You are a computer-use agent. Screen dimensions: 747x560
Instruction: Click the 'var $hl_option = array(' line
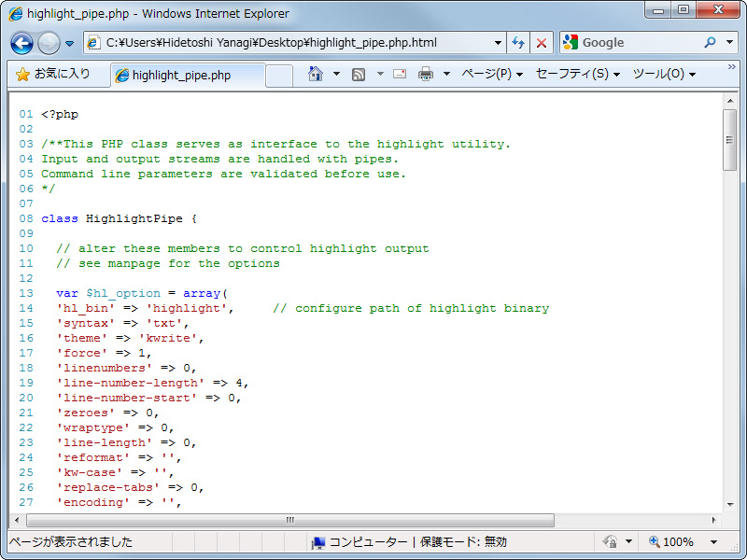142,293
